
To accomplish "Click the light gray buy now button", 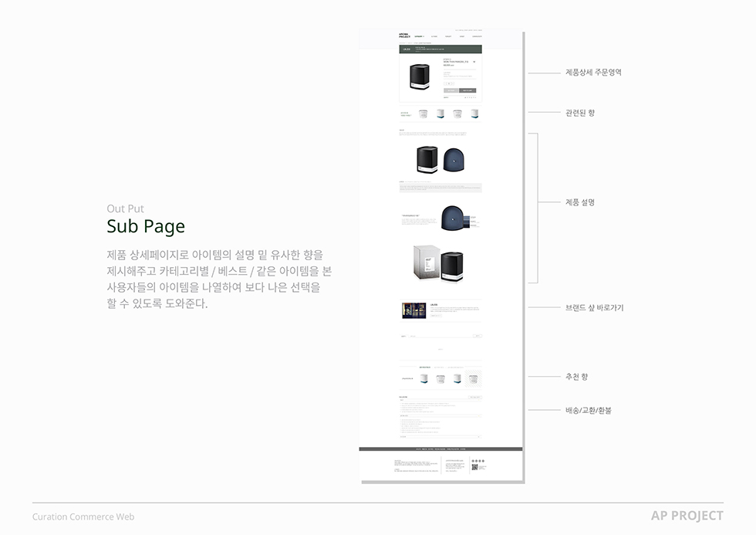I will [451, 90].
